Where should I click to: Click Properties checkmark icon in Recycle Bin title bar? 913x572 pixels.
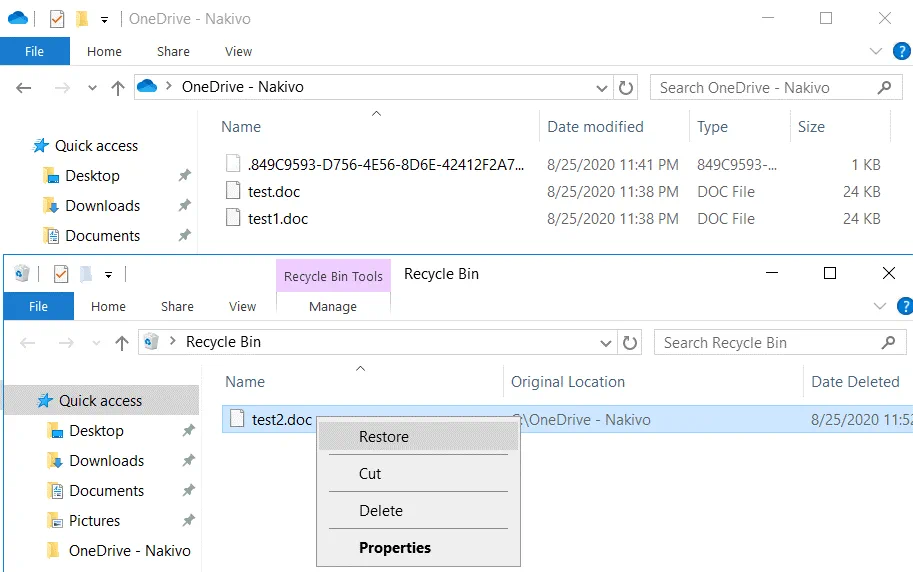tap(61, 274)
